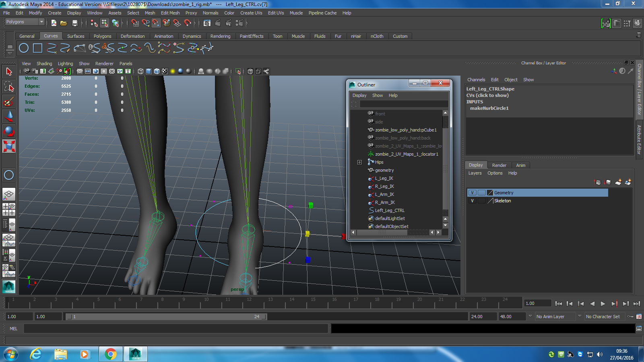644x362 pixels.
Task: Enable Snap to points icon
Action: [156, 23]
